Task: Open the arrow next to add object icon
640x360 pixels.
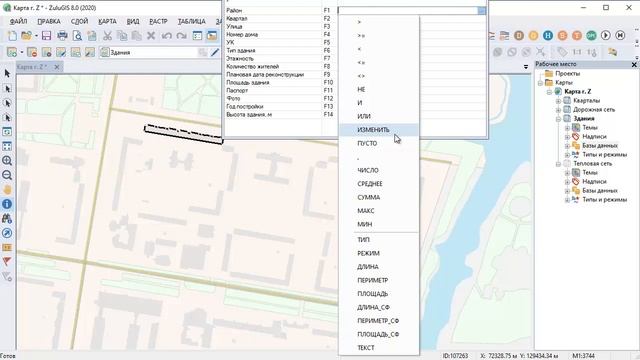Action: click(x=22, y=52)
